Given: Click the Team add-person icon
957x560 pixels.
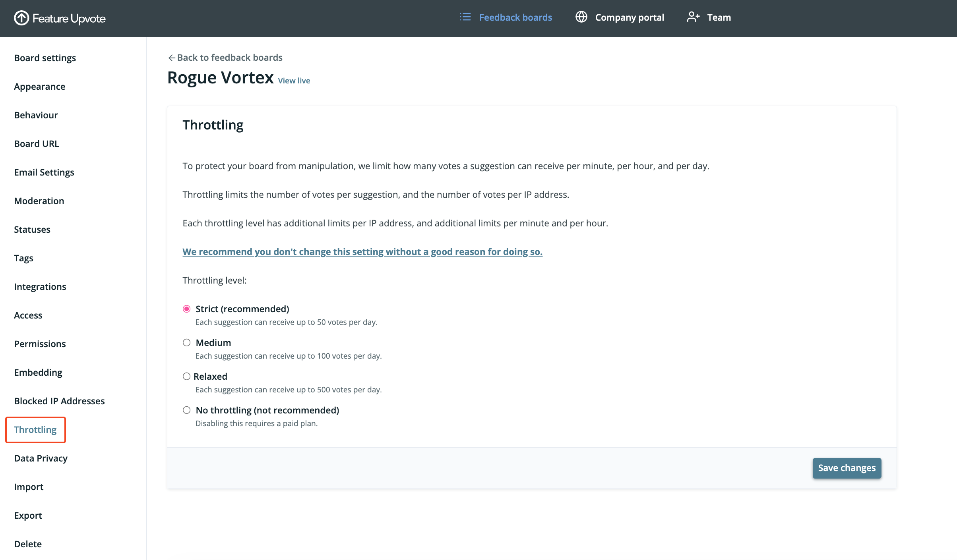Looking at the screenshot, I should click(x=693, y=17).
